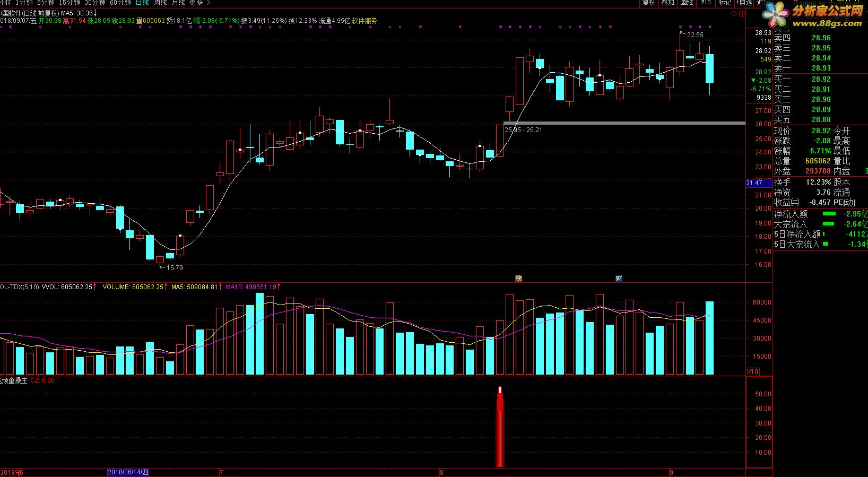
Task: Click the 卖二 28.94 order row
Action: coord(820,58)
